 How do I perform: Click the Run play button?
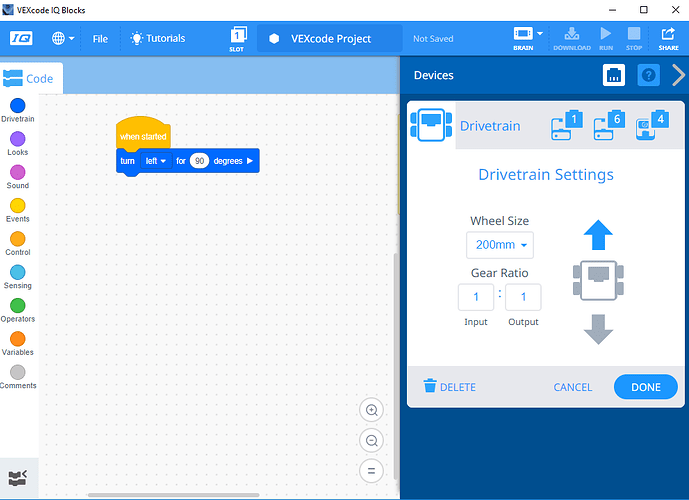pyautogui.click(x=606, y=38)
